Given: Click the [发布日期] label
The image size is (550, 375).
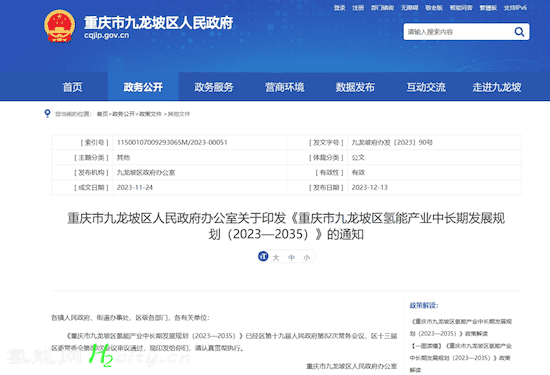Looking at the screenshot, I should pos(326,187).
